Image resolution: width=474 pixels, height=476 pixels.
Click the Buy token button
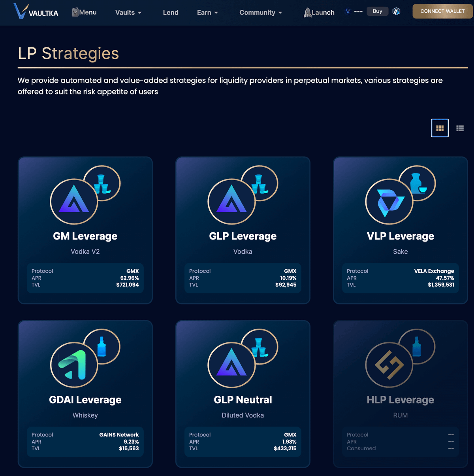pos(377,11)
